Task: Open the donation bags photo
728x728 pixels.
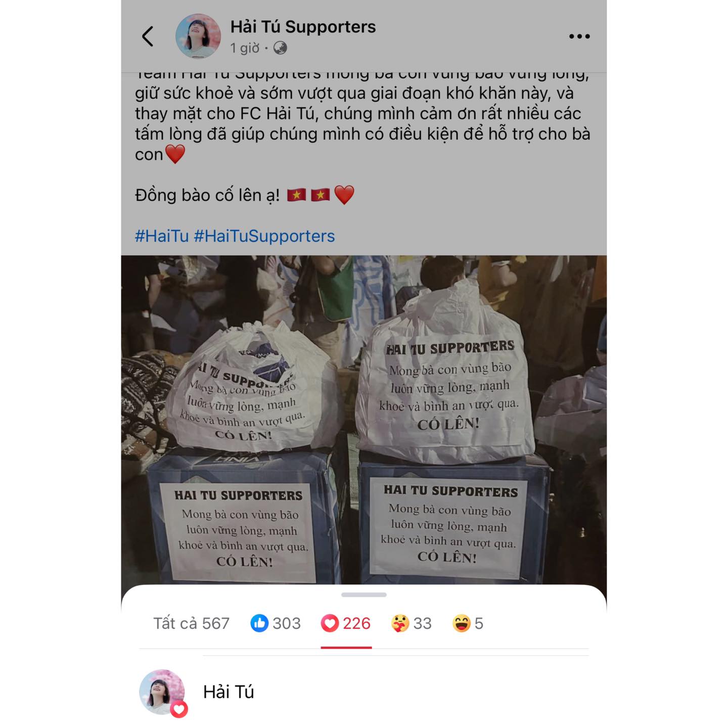Action: [364, 420]
